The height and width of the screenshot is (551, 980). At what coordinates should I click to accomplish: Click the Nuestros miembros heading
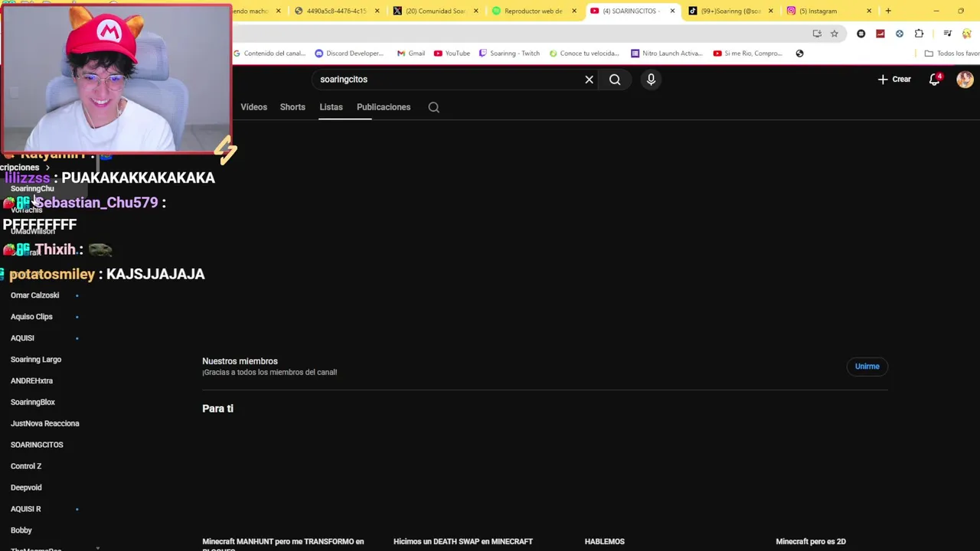click(x=240, y=361)
